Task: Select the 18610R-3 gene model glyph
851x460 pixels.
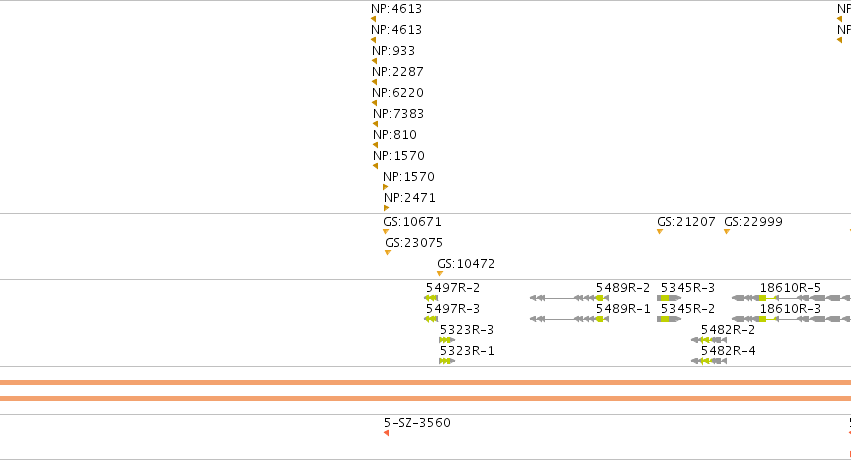Action: [791, 319]
